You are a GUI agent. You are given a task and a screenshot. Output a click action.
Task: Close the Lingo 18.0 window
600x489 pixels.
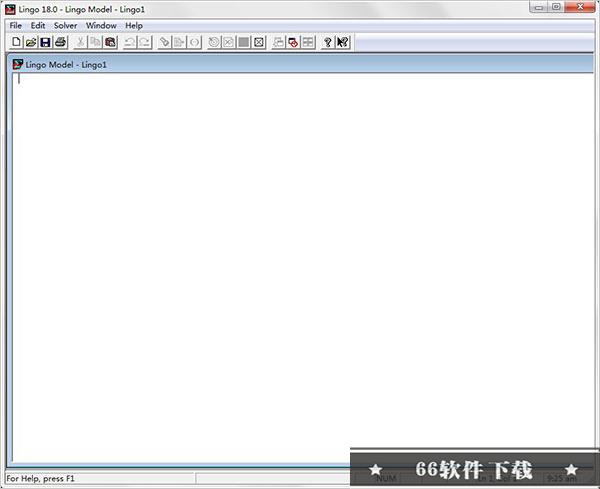pyautogui.click(x=580, y=7)
